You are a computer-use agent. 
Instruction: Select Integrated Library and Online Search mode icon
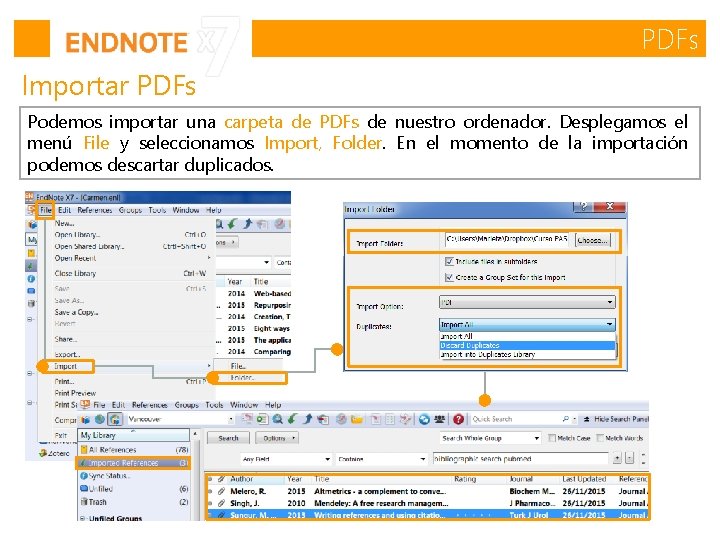coord(115,419)
